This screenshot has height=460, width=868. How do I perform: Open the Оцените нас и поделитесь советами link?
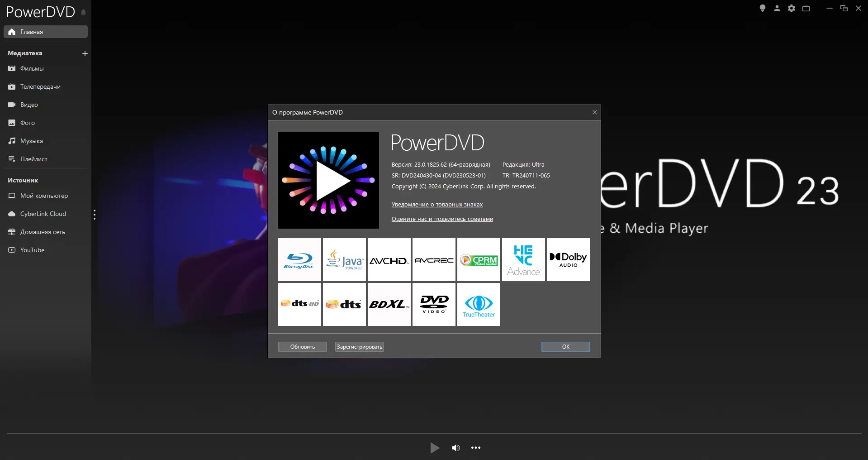pos(442,219)
